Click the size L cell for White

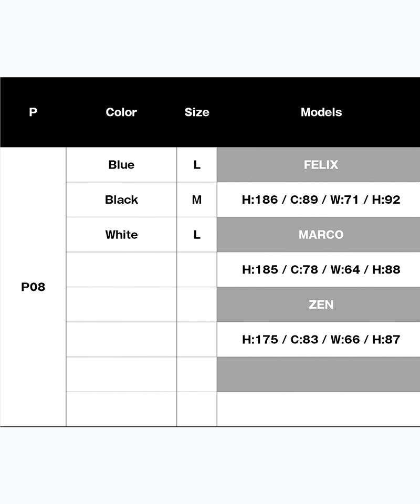tap(197, 235)
